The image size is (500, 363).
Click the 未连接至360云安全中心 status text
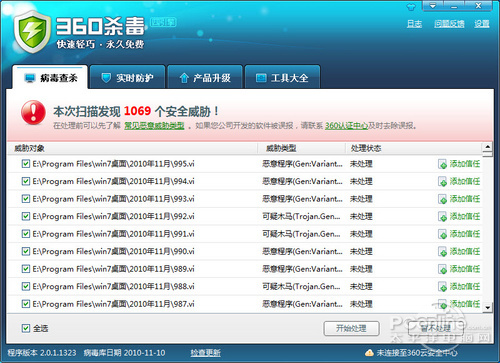click(x=417, y=353)
